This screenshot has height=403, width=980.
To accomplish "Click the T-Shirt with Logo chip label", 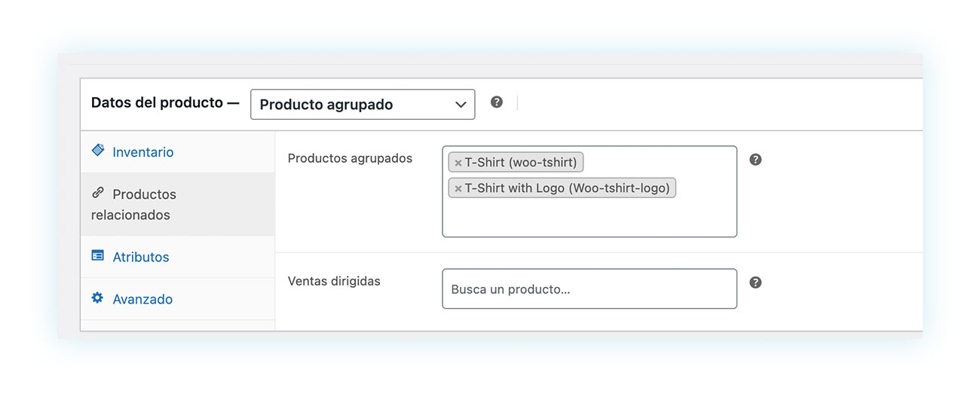I will pyautogui.click(x=567, y=188).
